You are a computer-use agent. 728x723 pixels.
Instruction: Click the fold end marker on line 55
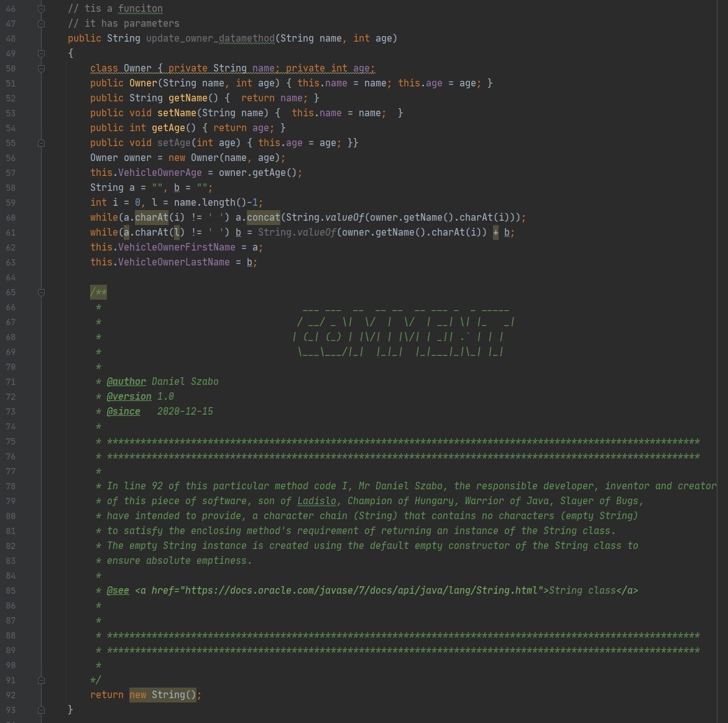(x=41, y=143)
